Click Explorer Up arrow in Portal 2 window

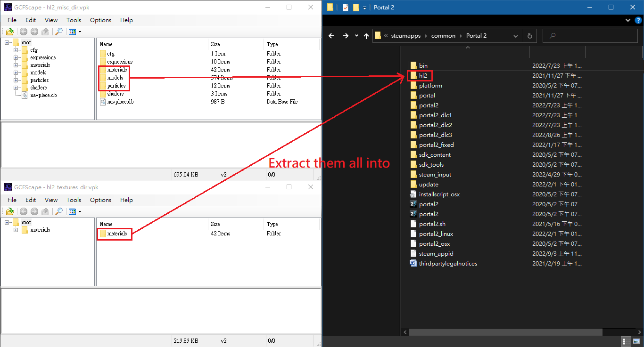click(x=366, y=36)
